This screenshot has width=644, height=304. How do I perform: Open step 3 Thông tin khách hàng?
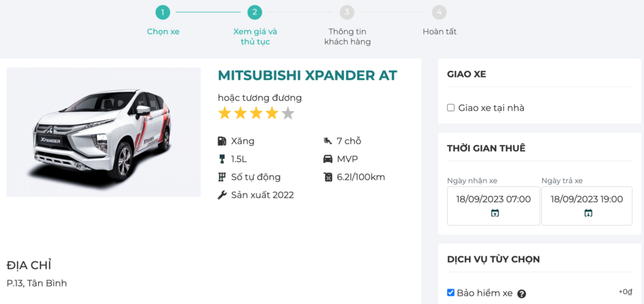pyautogui.click(x=347, y=12)
